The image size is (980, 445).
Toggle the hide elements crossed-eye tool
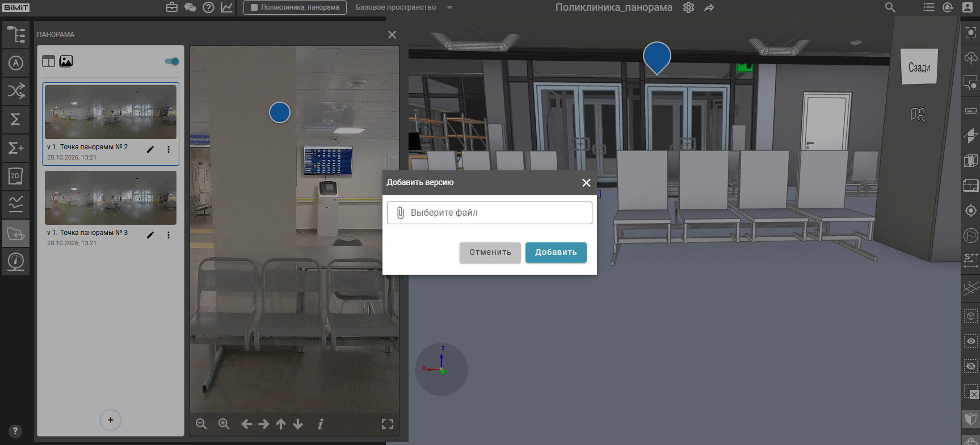tap(971, 366)
